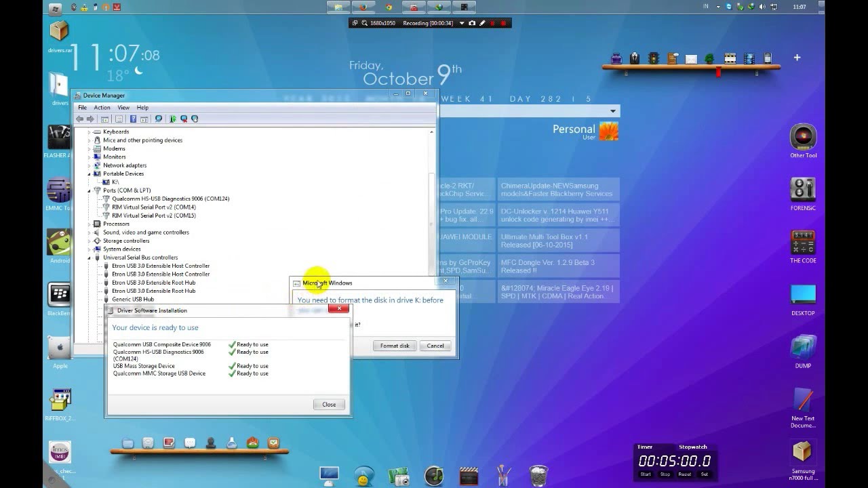Screen dimensions: 868x488
Task: Open the Action menu in Device Manager
Action: (x=102, y=107)
